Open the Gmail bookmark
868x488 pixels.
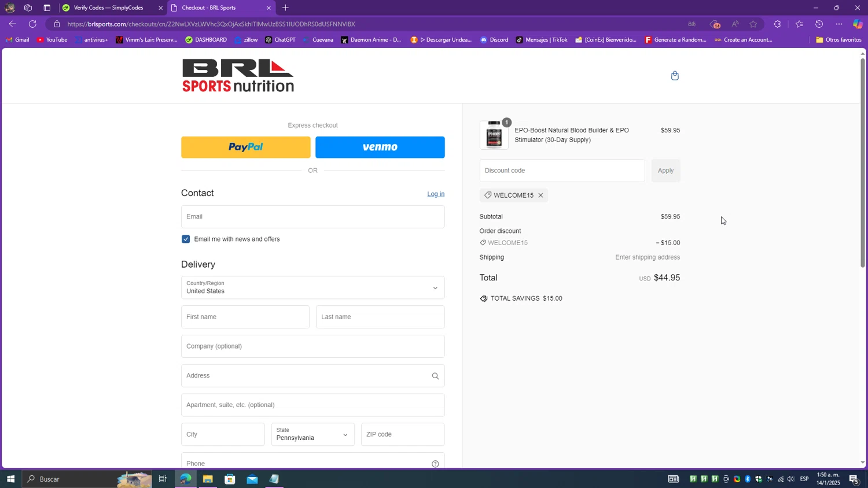pos(17,40)
